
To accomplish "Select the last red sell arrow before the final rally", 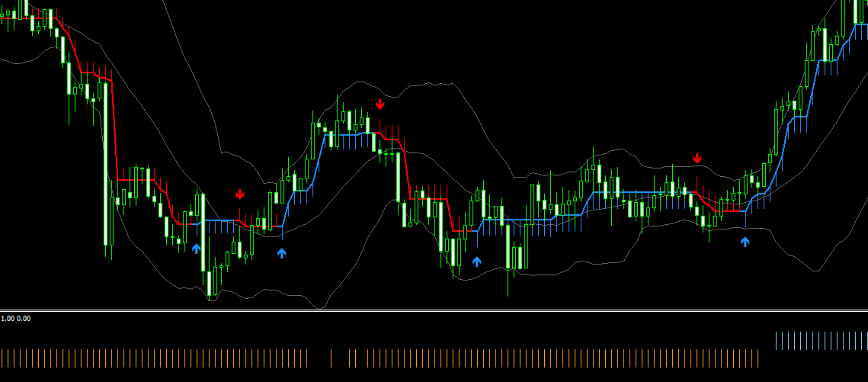I will [697, 159].
